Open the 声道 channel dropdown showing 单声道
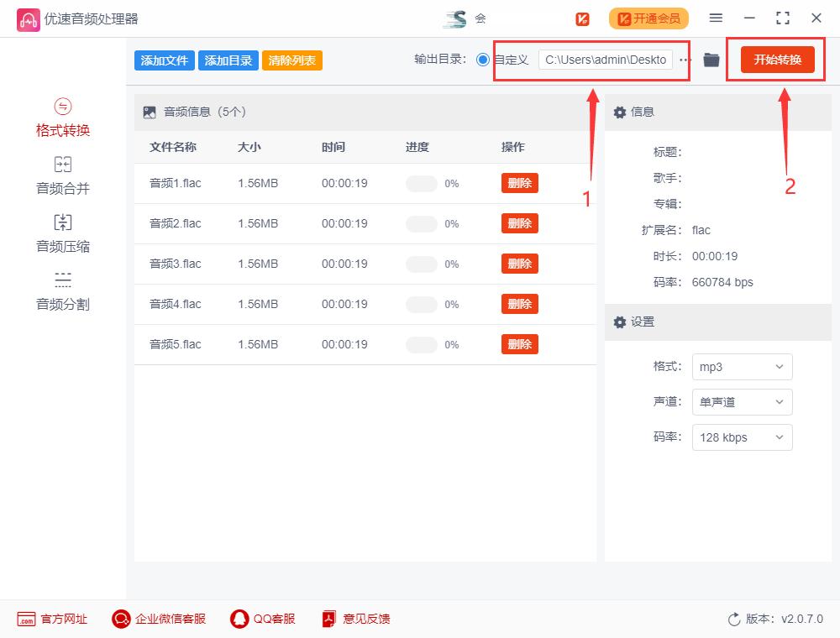 coord(742,402)
